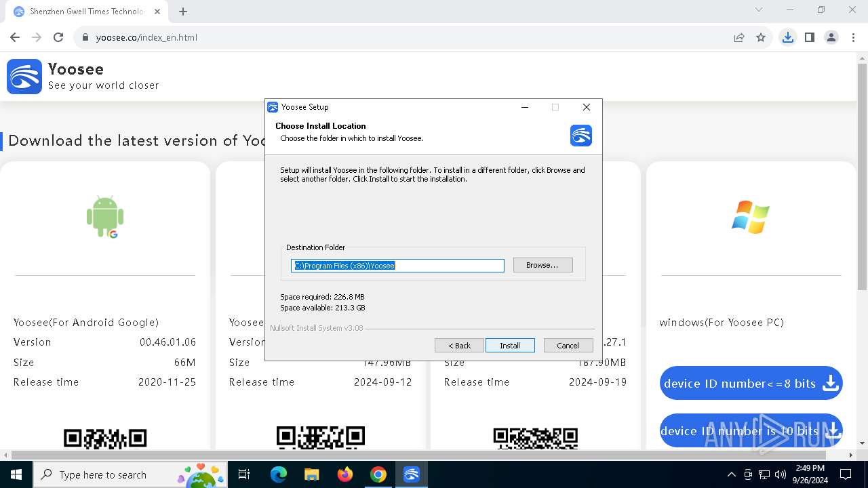The image size is (868, 488).
Task: Click the Install button in Yoosee Setup
Action: click(x=510, y=346)
